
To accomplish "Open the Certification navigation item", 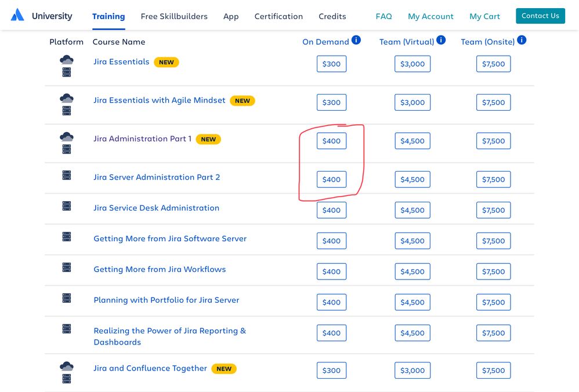I will (278, 16).
